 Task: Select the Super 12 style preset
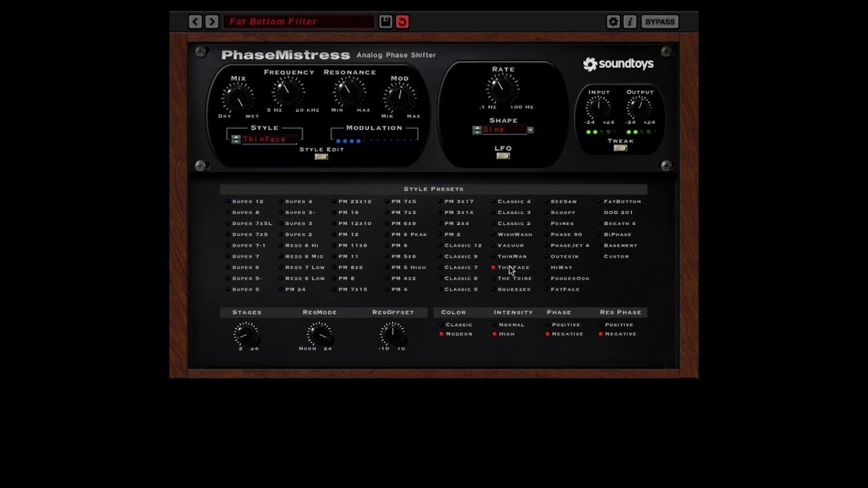(245, 201)
